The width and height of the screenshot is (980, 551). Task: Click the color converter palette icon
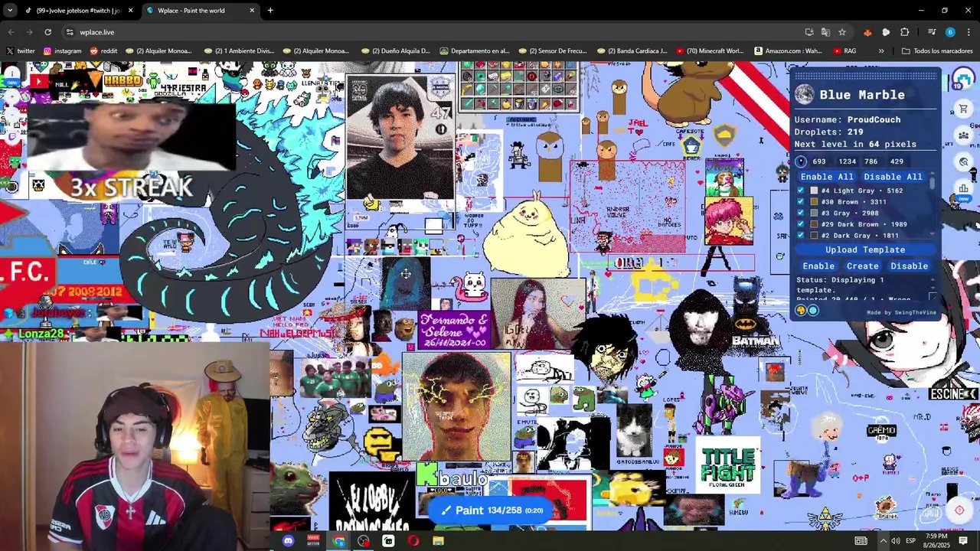801,310
